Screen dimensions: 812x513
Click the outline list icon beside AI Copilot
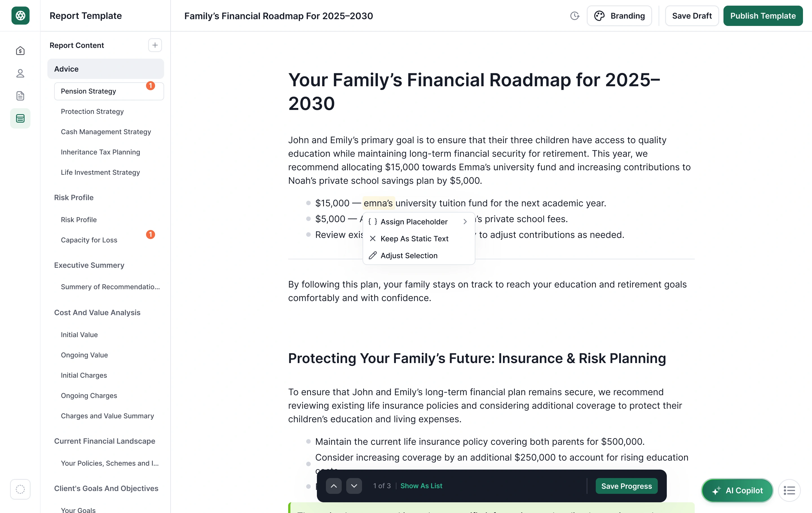[789, 490]
